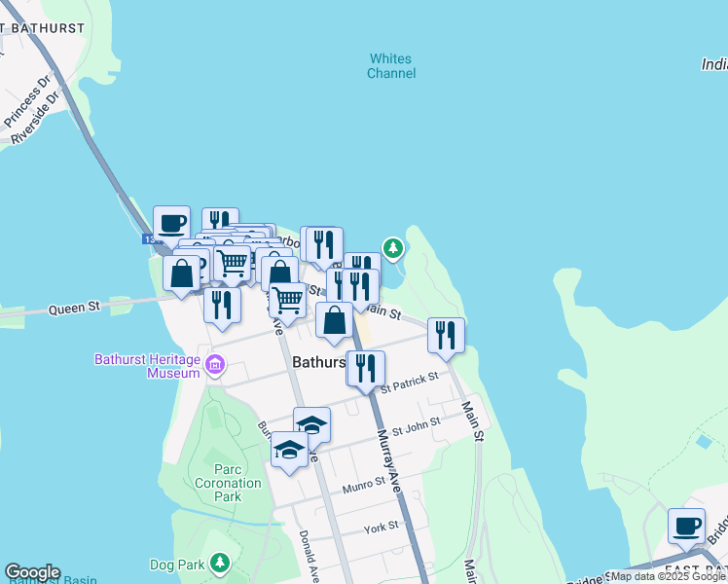The height and width of the screenshot is (584, 728).
Task: Select the green park marker by the harbour
Action: pos(393,249)
